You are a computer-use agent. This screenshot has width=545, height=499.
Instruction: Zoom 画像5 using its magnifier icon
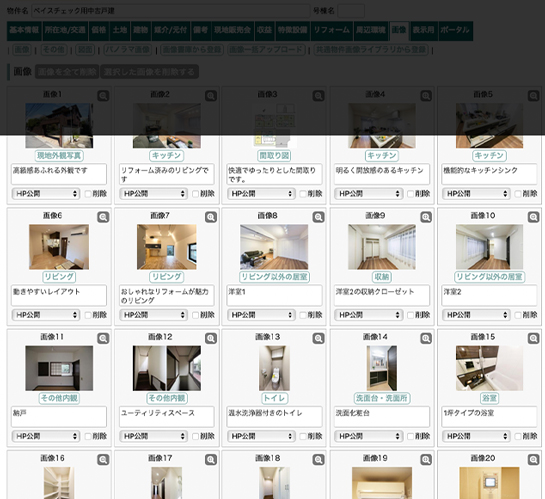pos(534,96)
